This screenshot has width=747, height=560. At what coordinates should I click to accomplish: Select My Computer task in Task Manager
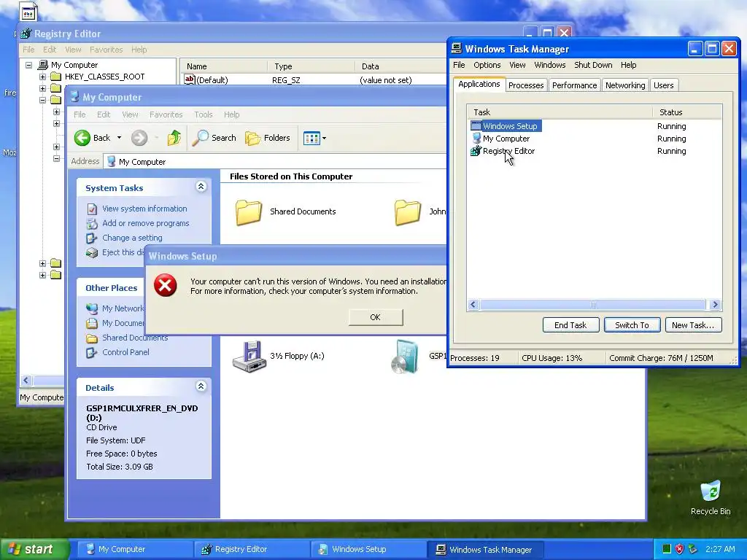click(x=506, y=139)
